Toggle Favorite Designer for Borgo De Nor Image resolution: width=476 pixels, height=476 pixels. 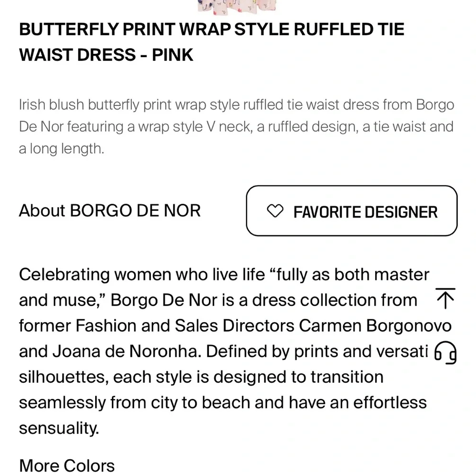coord(351,211)
